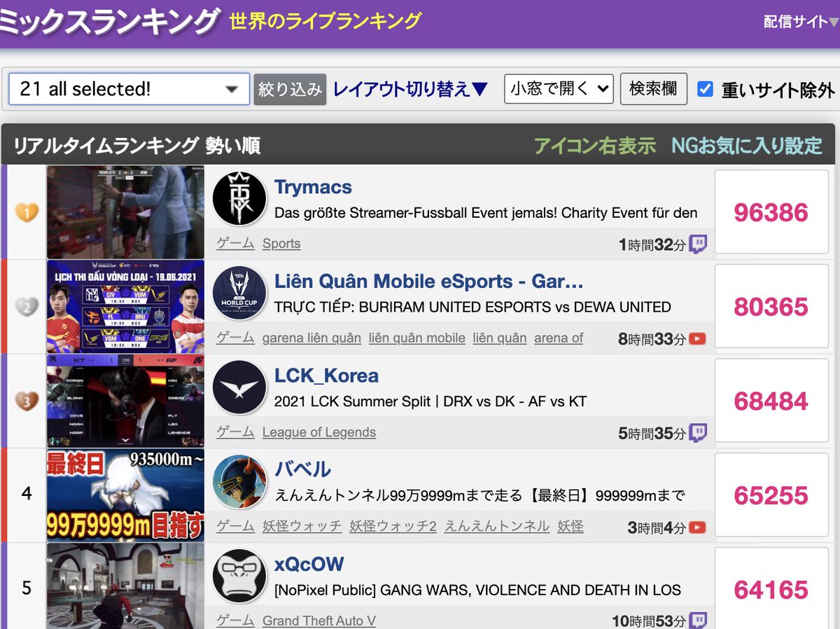Image resolution: width=840 pixels, height=629 pixels.
Task: Toggle 重いサイト除外 checkbox
Action: coord(705,89)
